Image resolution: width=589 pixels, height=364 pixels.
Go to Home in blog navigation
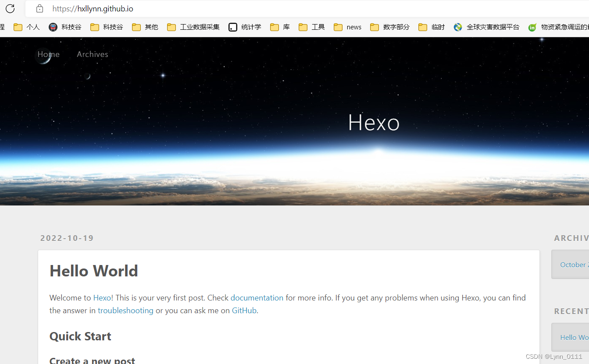coord(48,54)
